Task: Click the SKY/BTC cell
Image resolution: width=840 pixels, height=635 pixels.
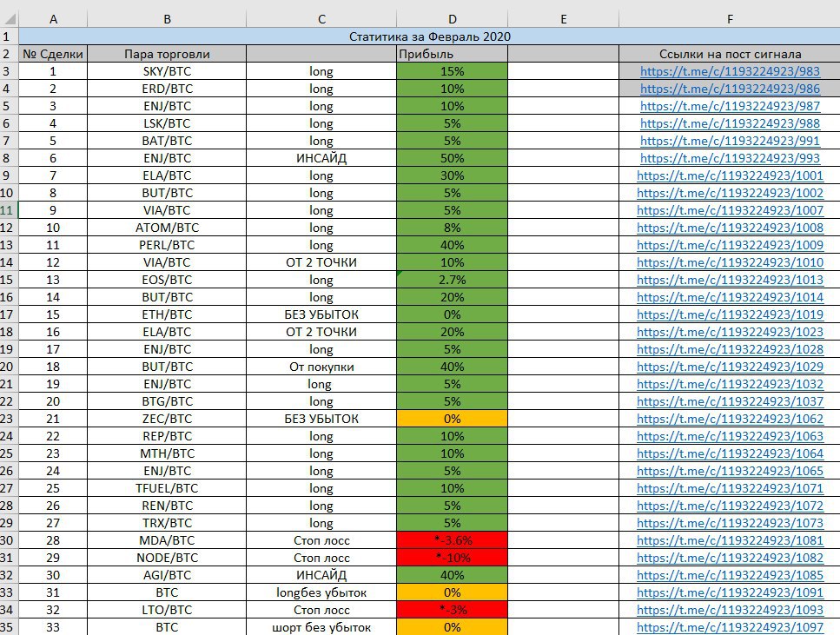Action: pos(167,71)
